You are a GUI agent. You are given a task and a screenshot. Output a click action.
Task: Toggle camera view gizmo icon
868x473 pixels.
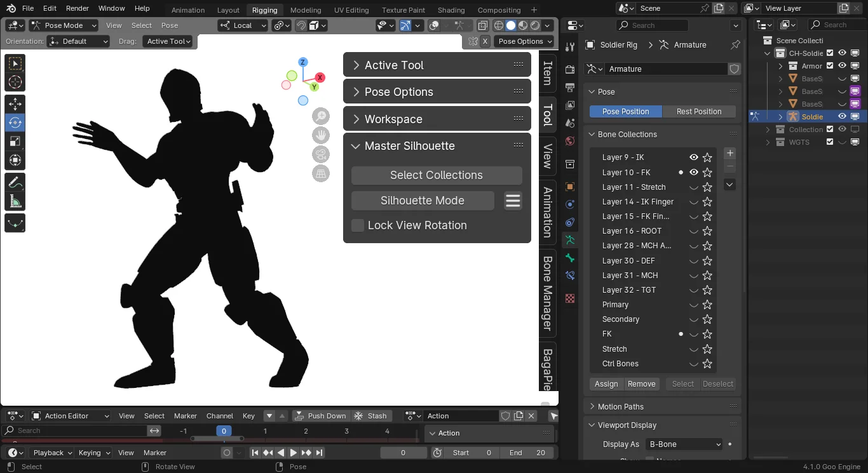click(321, 154)
